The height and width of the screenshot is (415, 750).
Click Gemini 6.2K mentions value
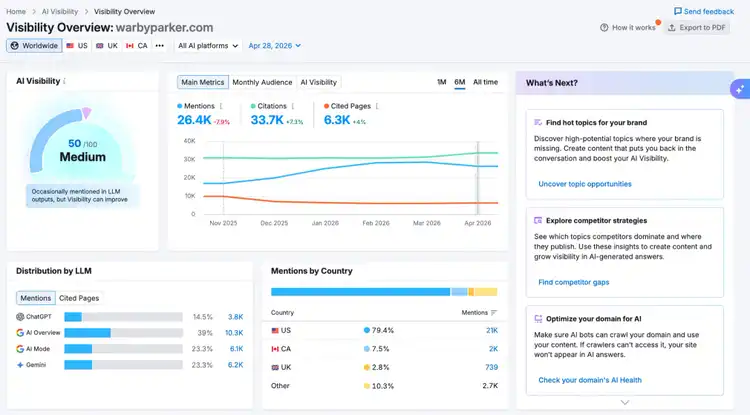pyautogui.click(x=235, y=365)
